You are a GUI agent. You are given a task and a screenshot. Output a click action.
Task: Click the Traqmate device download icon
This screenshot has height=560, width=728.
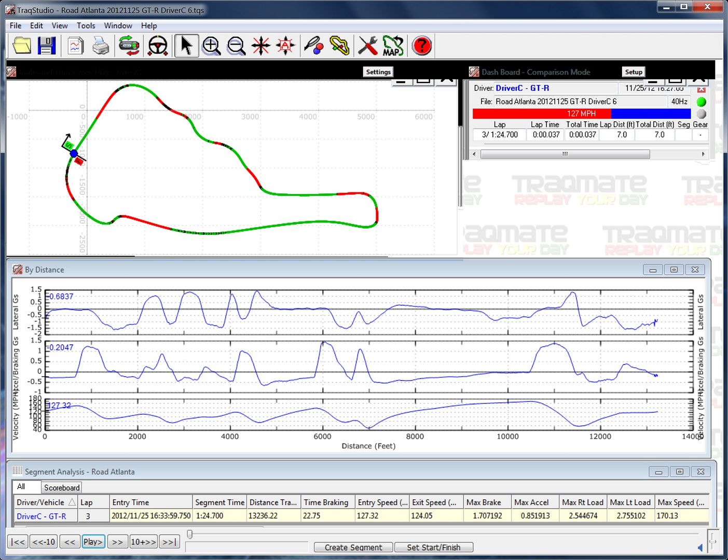click(129, 46)
